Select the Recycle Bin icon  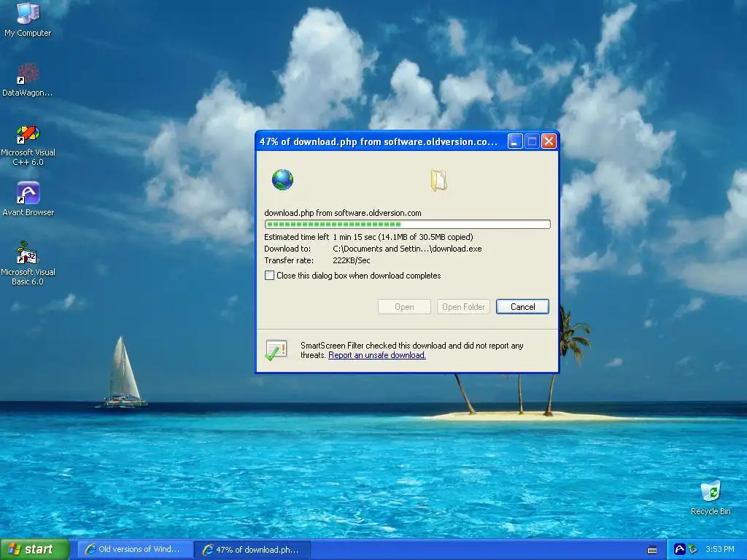pyautogui.click(x=711, y=498)
